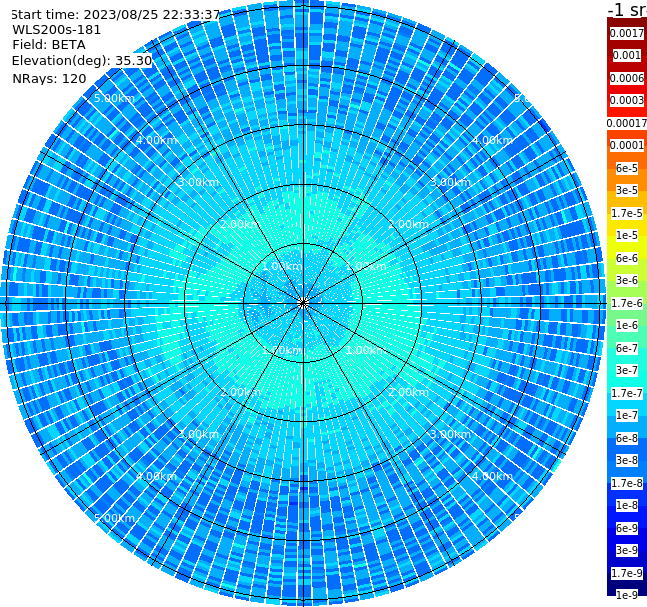This screenshot has height=607, width=647.
Task: Click the center origin of polar plot
Action: tap(303, 303)
